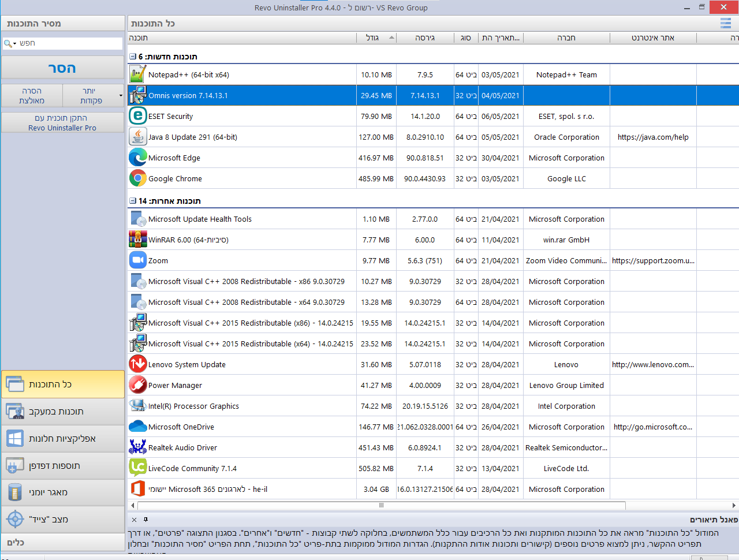
Task: Click the search input field
Action: tap(69, 43)
